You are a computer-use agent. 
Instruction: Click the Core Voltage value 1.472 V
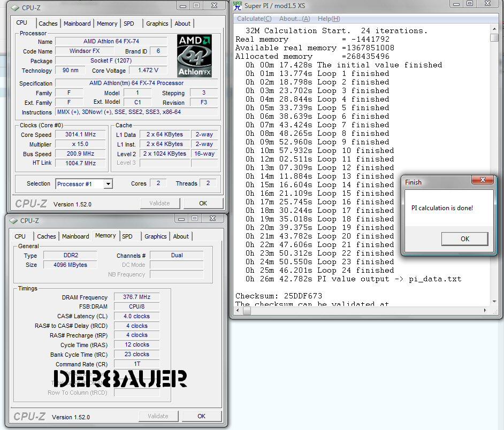148,70
